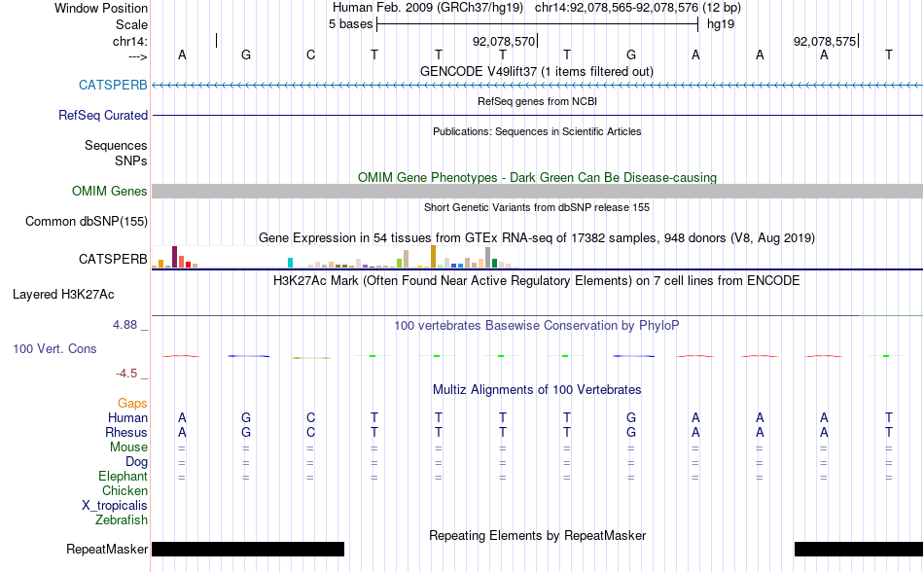Click the cyan GTEx expression bar
Viewport: 924px width, 572px height.
pyautogui.click(x=290, y=263)
